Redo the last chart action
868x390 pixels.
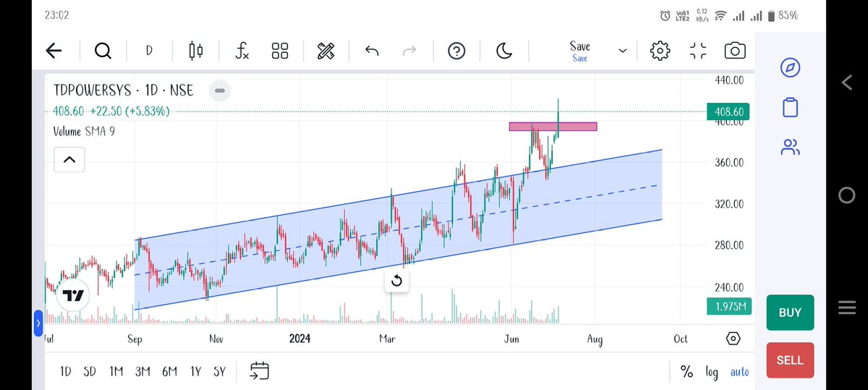click(x=409, y=51)
